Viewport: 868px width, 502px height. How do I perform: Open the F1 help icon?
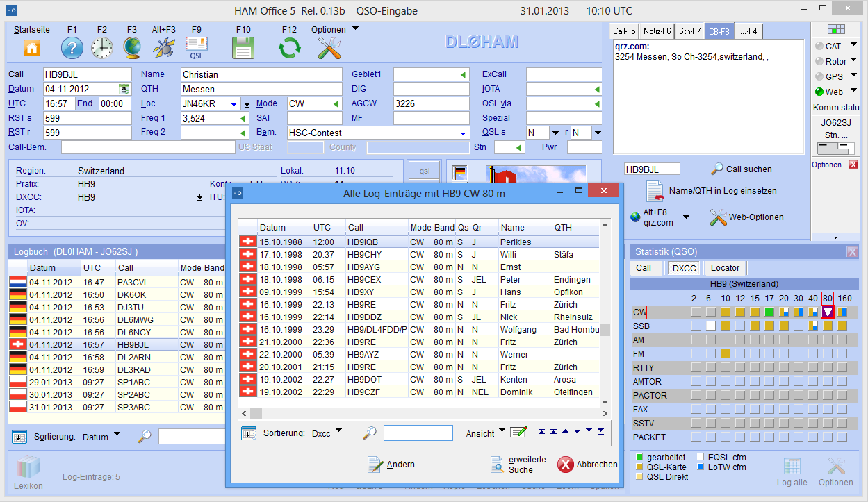(72, 47)
